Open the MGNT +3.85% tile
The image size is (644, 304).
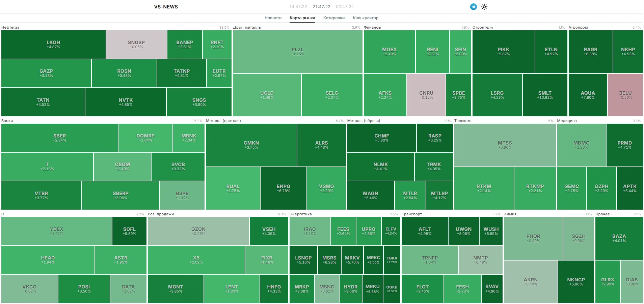176,289
